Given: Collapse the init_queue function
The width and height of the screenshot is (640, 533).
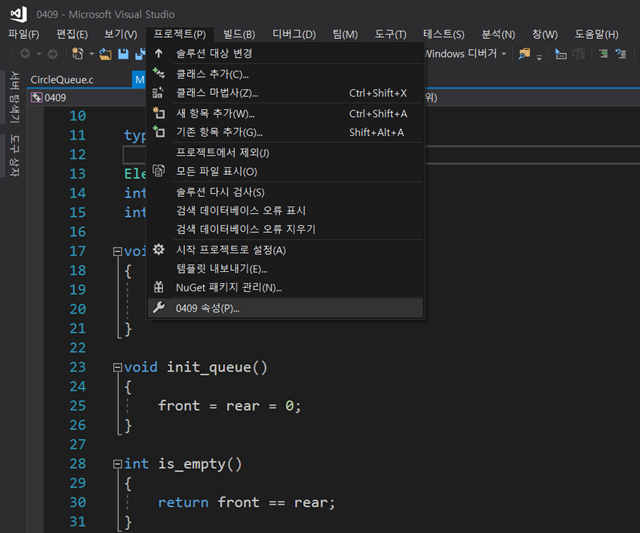Looking at the screenshot, I should point(117,368).
